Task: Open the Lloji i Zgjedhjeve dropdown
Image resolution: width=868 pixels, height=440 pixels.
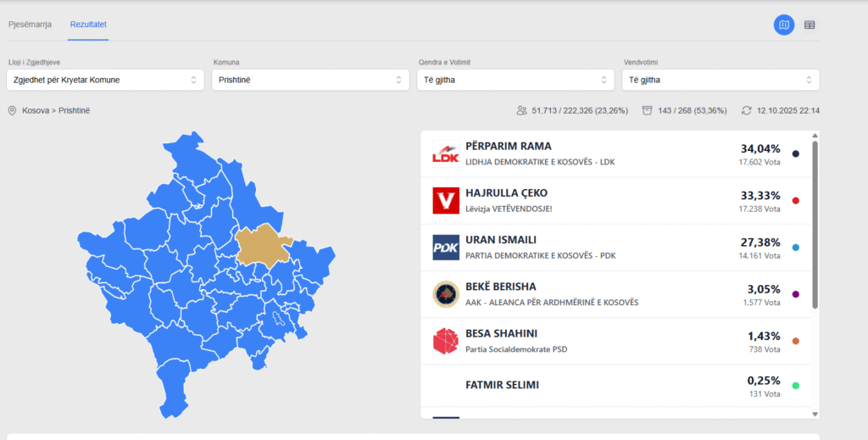Action: tap(104, 80)
